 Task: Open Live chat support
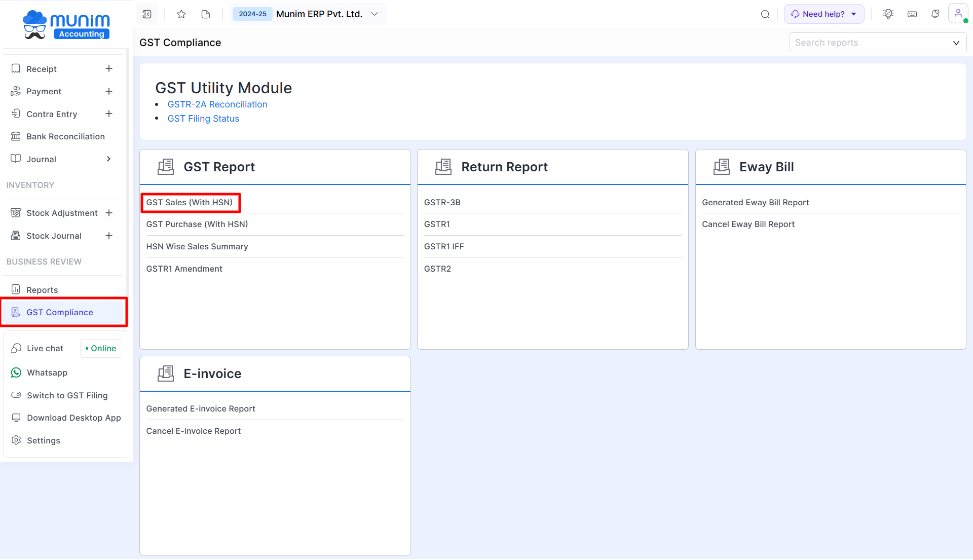tap(45, 348)
